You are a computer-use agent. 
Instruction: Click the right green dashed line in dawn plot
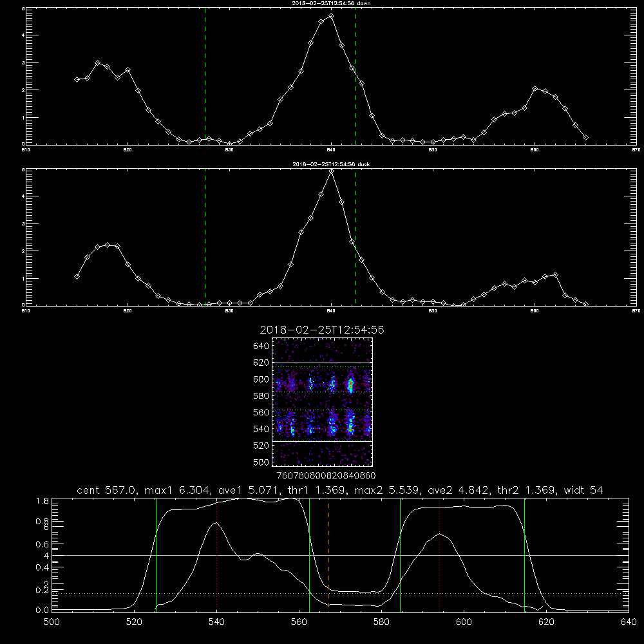[355, 77]
